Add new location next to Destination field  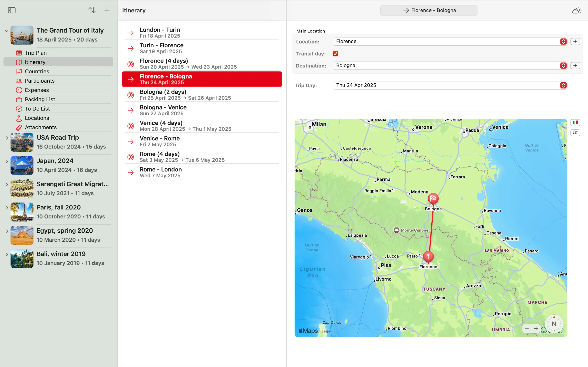(575, 65)
